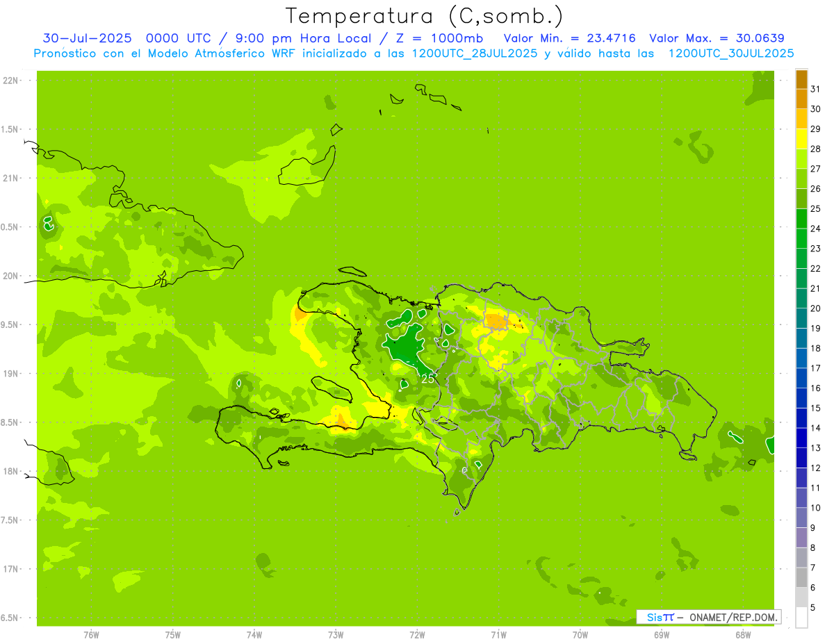Click the "20N" latitude axis label

tap(10, 276)
